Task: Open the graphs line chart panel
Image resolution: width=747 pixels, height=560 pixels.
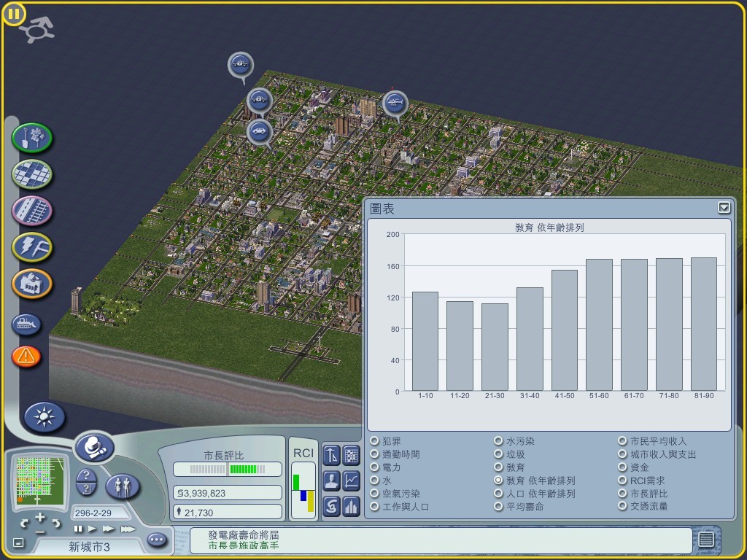Action: pos(351,481)
